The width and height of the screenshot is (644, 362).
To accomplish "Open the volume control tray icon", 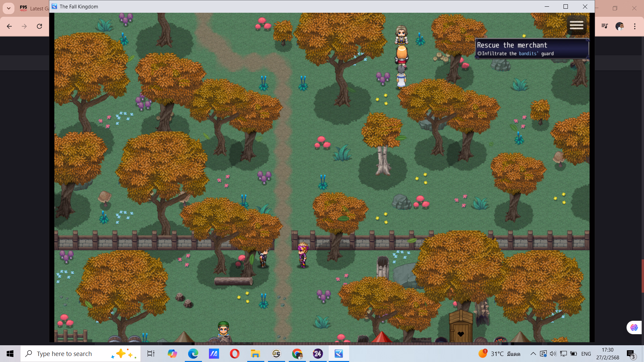I will pos(553,354).
